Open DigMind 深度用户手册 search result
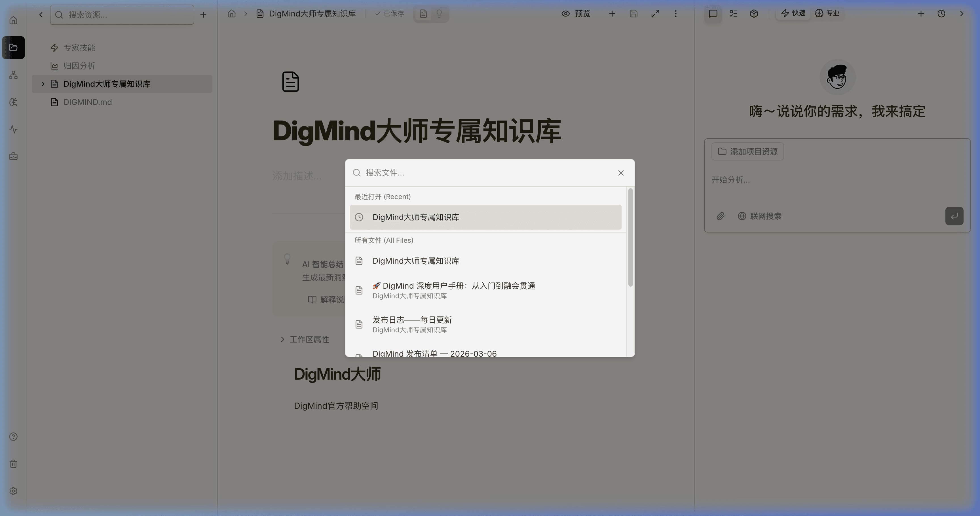Viewport: 980px width, 516px height. 485,290
